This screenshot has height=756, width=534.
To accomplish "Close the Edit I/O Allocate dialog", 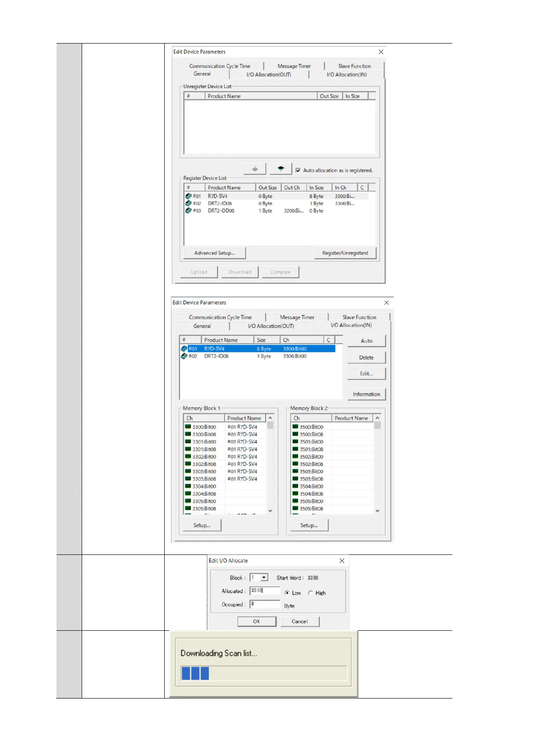I will pos(342,561).
